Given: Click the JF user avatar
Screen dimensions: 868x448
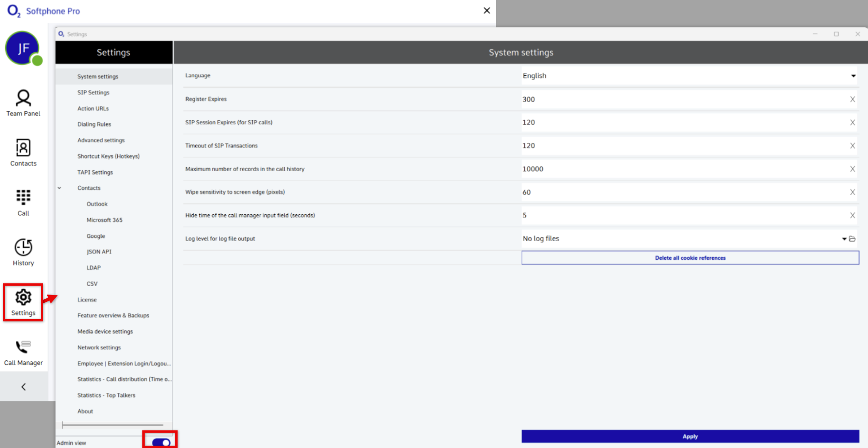Looking at the screenshot, I should (x=22, y=48).
